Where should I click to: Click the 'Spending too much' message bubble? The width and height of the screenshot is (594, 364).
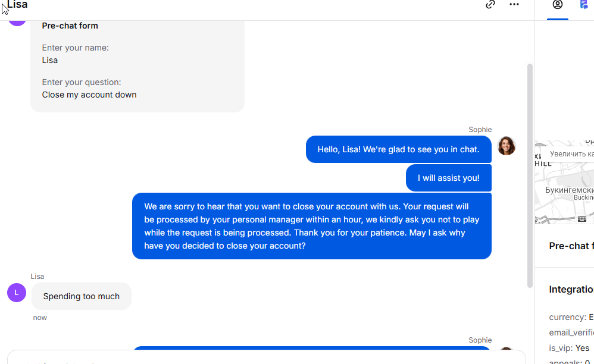82,296
